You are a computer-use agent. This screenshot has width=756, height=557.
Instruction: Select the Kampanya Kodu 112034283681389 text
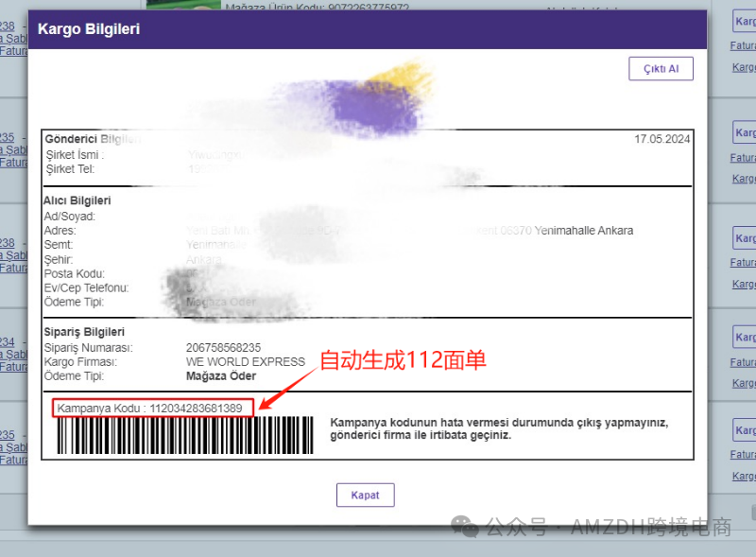pyautogui.click(x=152, y=409)
